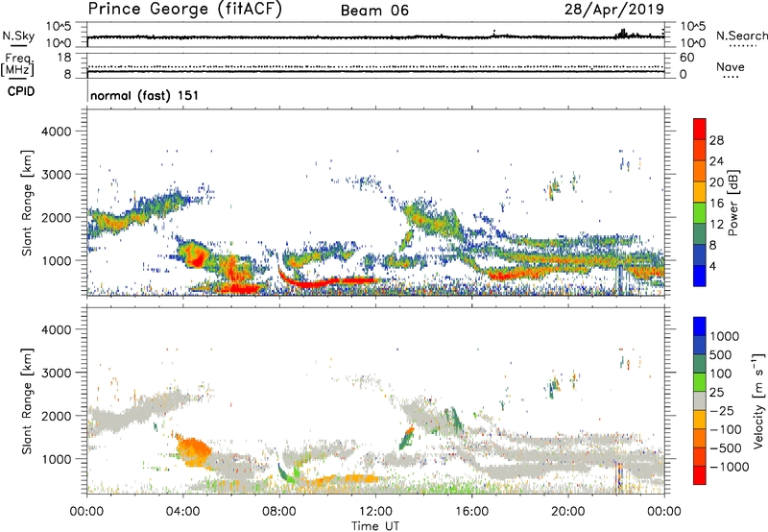768x532 pixels.
Task: Click the red power echo band near 12:00
Action: coord(360,280)
